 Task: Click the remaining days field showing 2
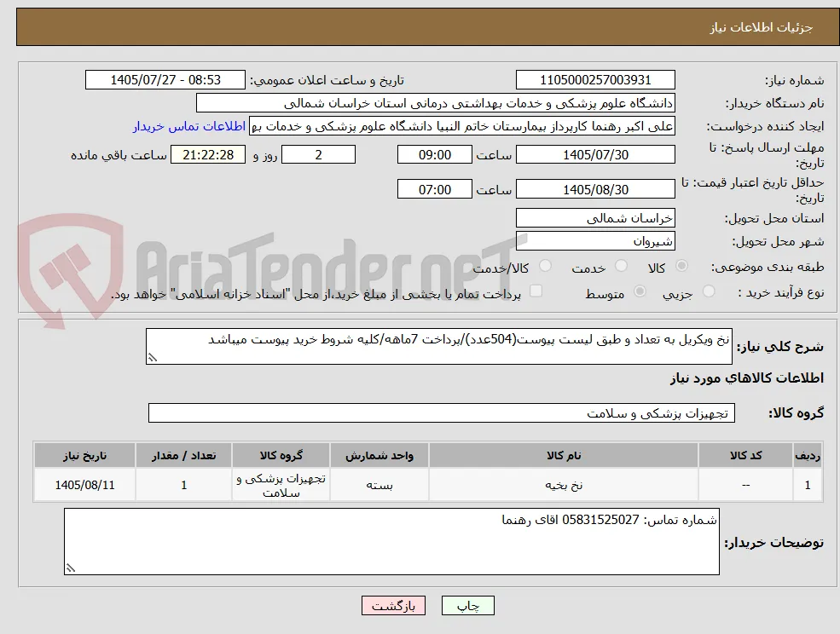point(318,155)
